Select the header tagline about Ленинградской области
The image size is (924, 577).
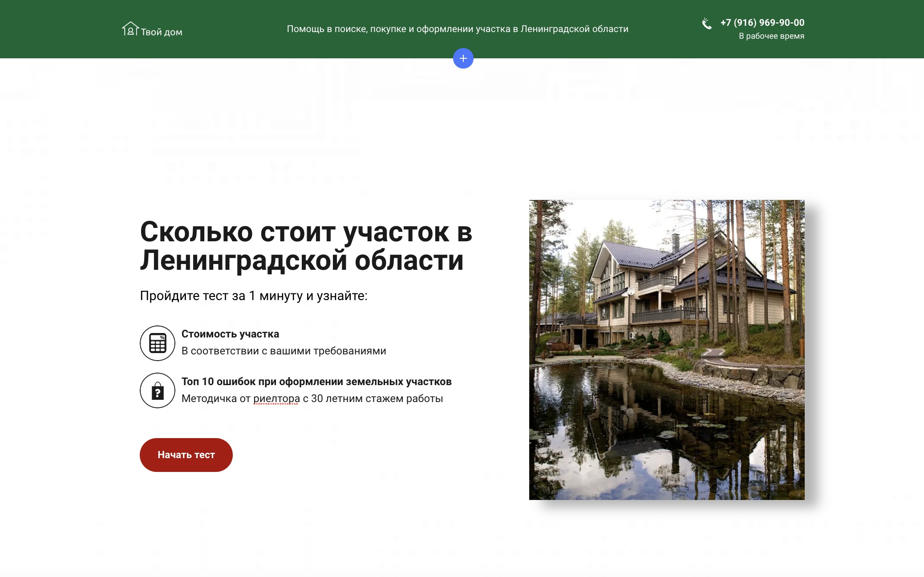click(x=457, y=29)
